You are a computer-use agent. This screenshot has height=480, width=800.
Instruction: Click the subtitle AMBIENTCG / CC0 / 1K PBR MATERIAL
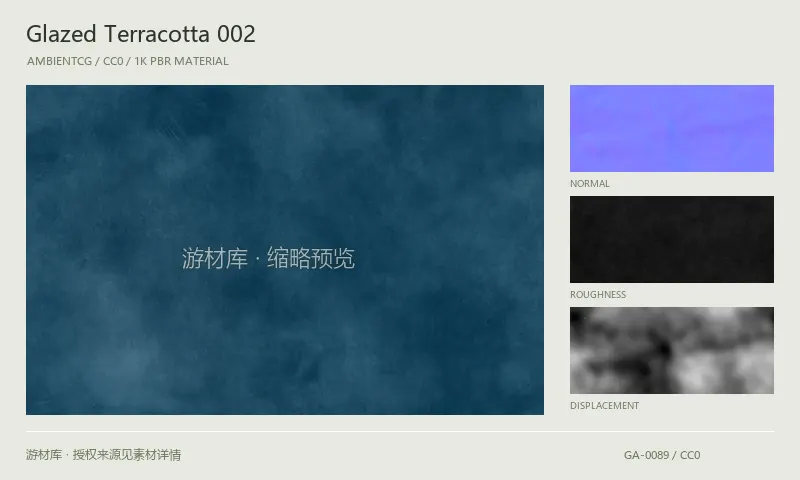click(x=128, y=61)
